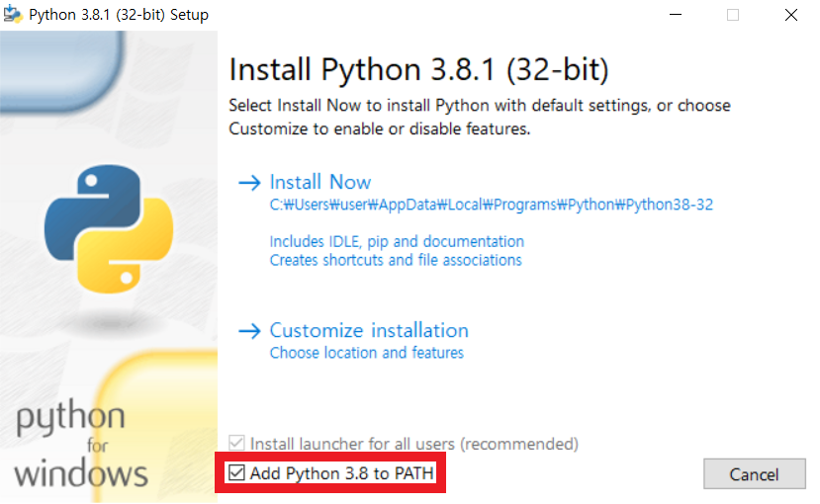
Task: Toggle the Install launcher for all users checkbox
Action: click(x=237, y=443)
